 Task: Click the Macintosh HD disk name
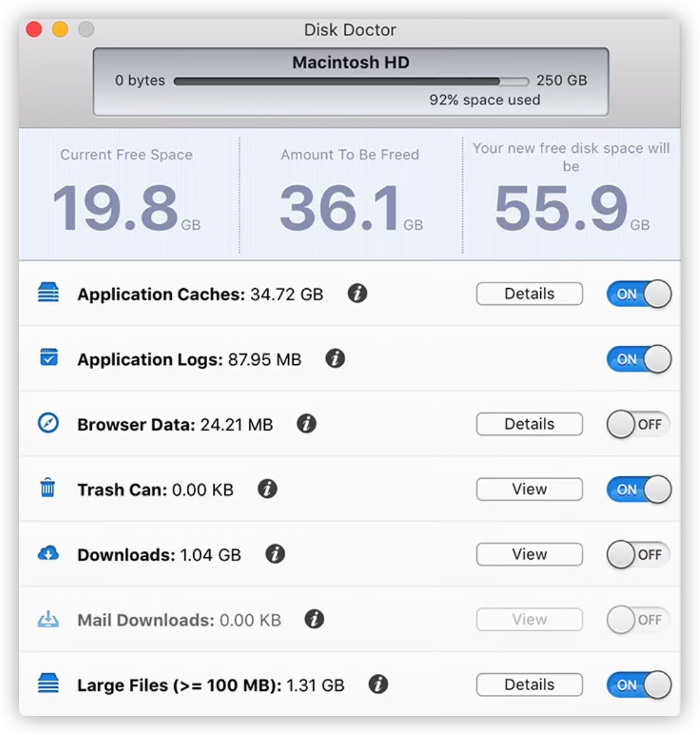pos(351,62)
